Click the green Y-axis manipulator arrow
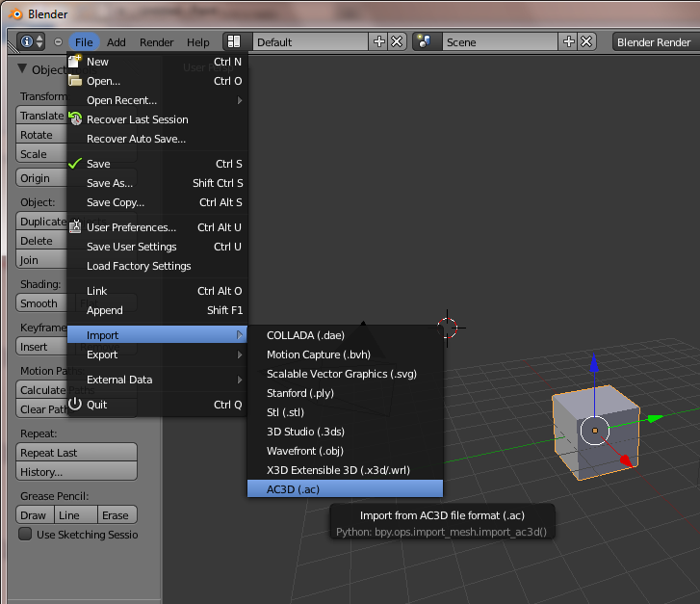700x604 pixels. (655, 418)
